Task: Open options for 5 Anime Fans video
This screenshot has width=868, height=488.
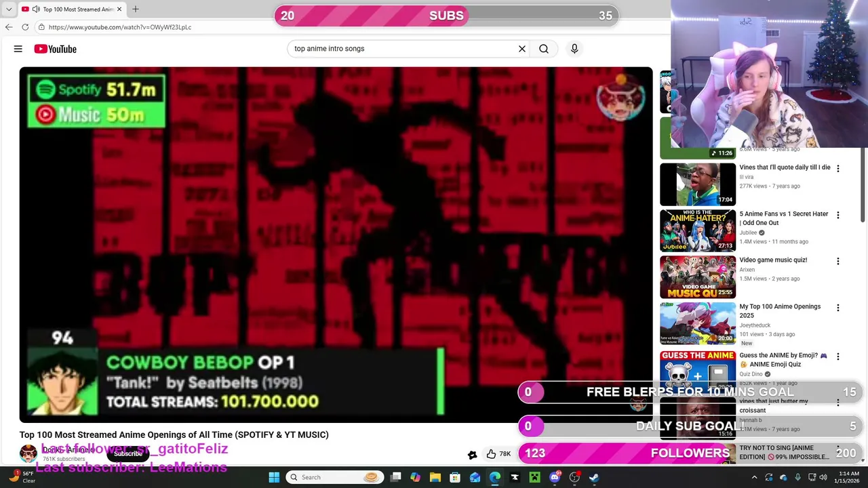Action: click(x=837, y=215)
